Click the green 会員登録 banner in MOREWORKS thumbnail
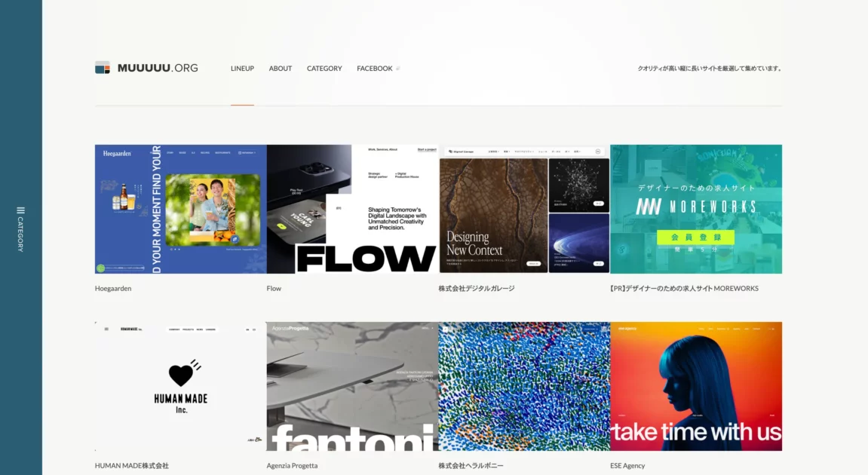Screen dimensions: 868x475 (695, 237)
